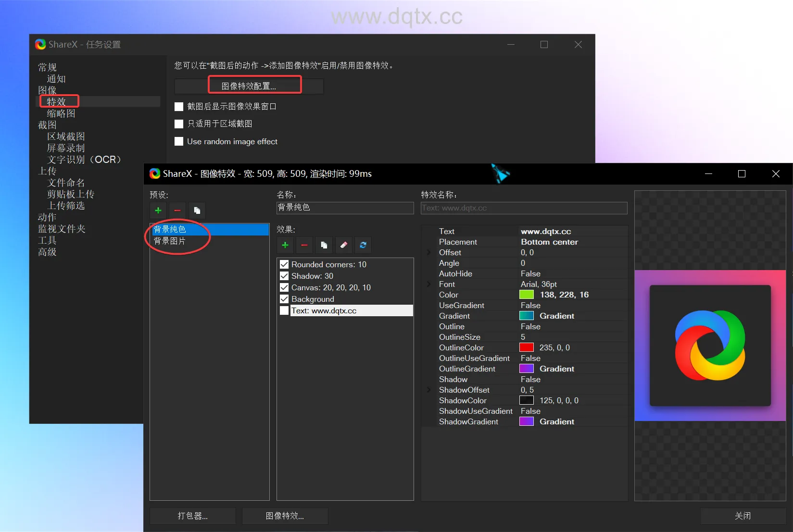Enable the Text: www.dqtx.cc effect checkbox

pos(284,310)
